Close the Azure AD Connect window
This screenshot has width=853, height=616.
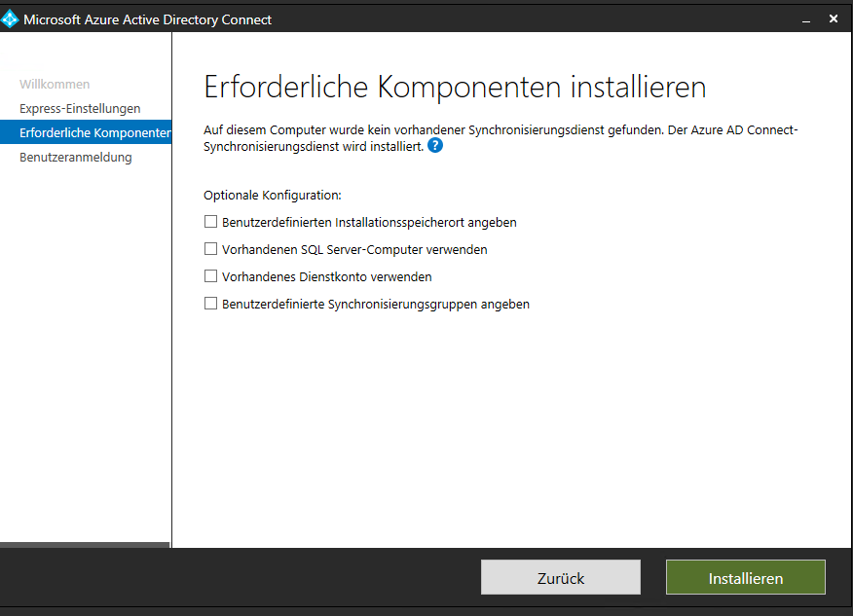pyautogui.click(x=834, y=19)
